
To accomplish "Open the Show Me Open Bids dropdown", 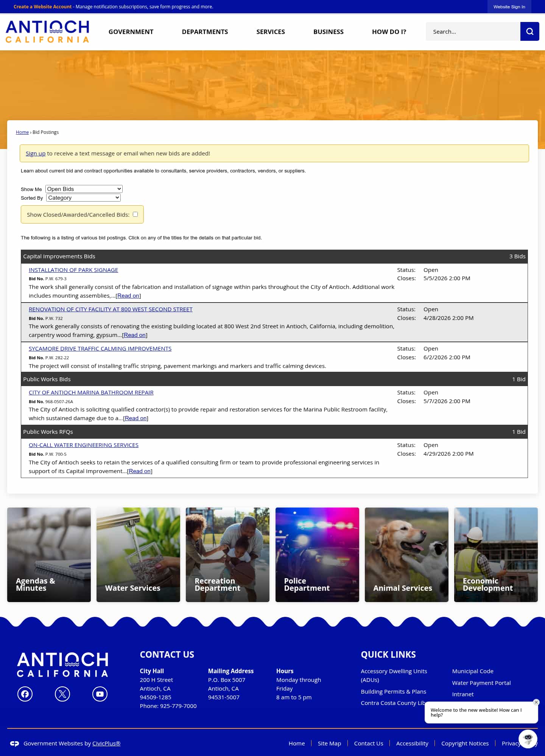I will click(x=84, y=189).
